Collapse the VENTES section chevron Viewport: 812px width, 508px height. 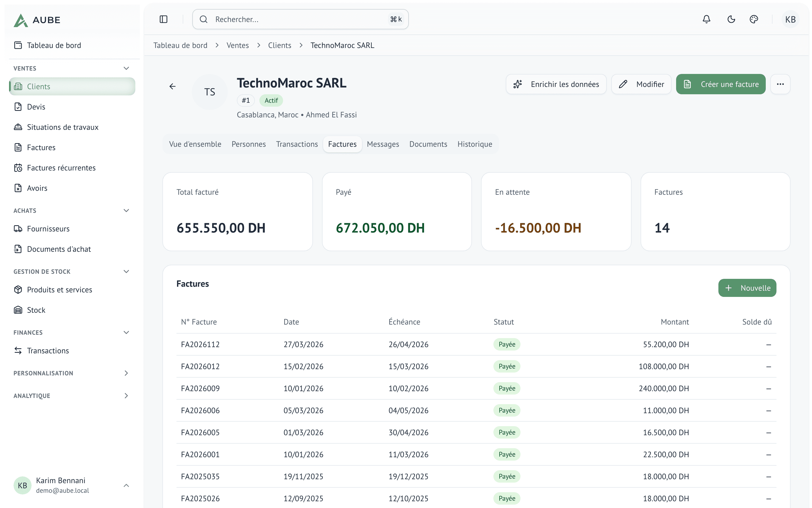[126, 68]
